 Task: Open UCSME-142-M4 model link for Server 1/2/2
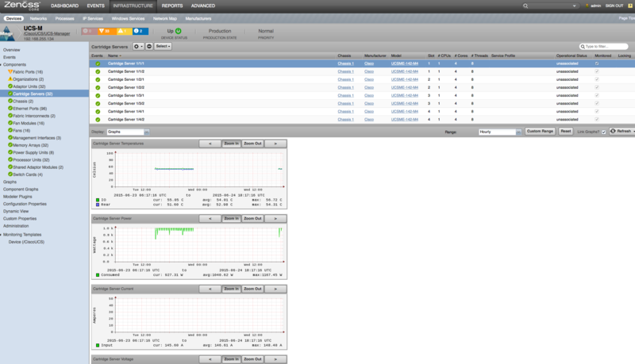(405, 87)
